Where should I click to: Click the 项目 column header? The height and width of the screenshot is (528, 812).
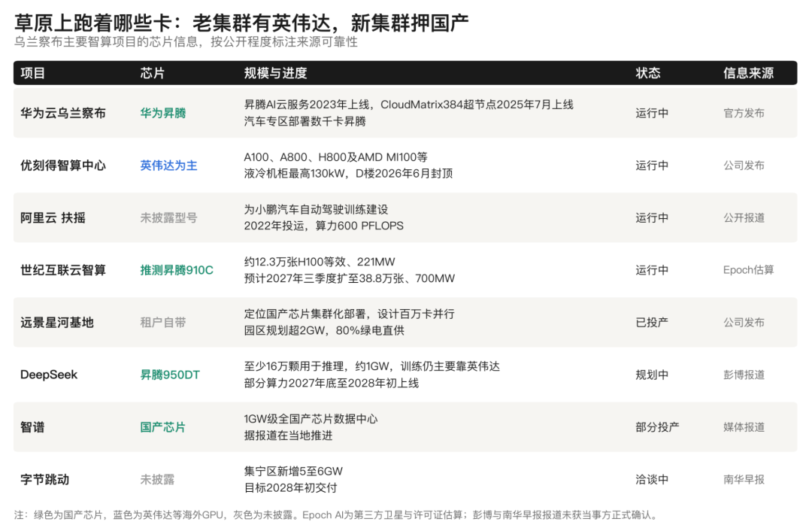pyautogui.click(x=32, y=73)
